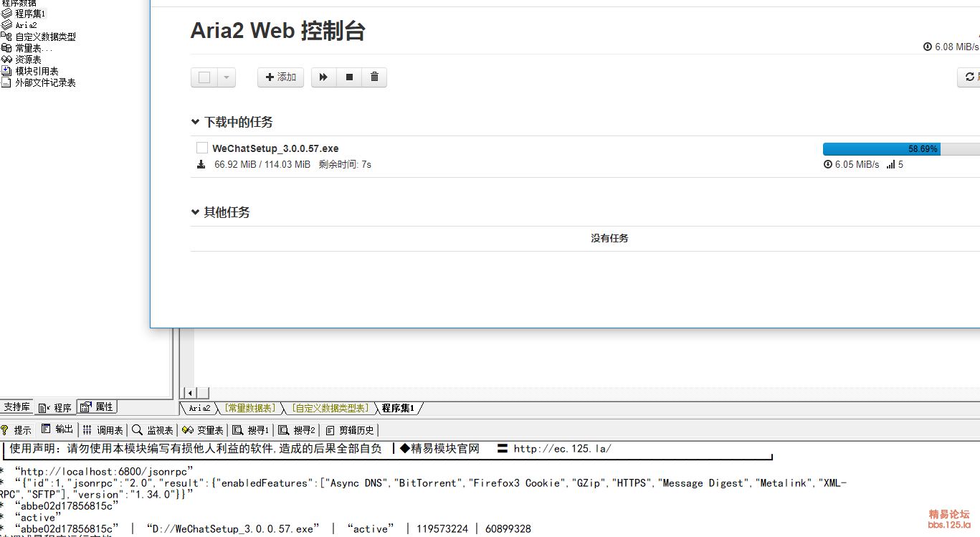Click the 添加 button
This screenshot has height=537, width=980.
click(x=280, y=77)
